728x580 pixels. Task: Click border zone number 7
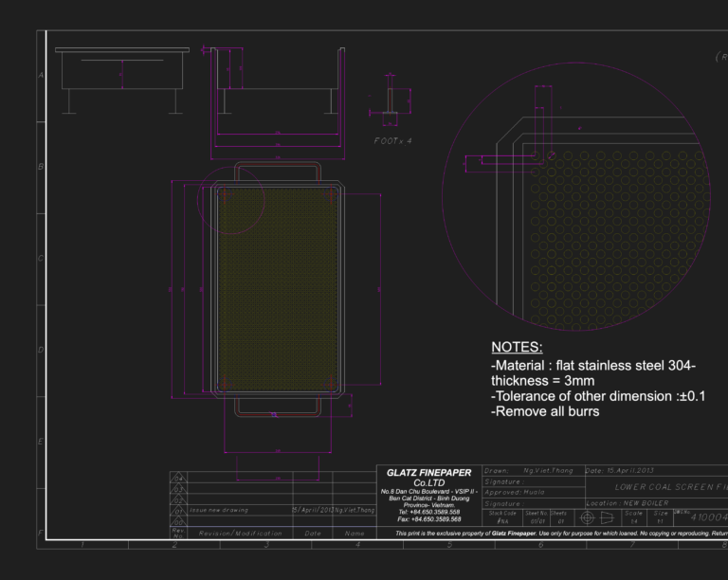pyautogui.click(x=632, y=545)
